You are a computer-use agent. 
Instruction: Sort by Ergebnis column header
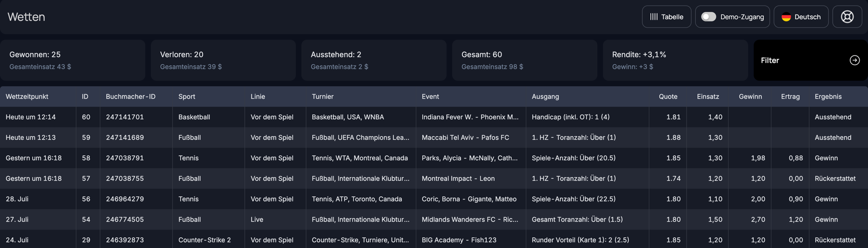click(x=828, y=96)
